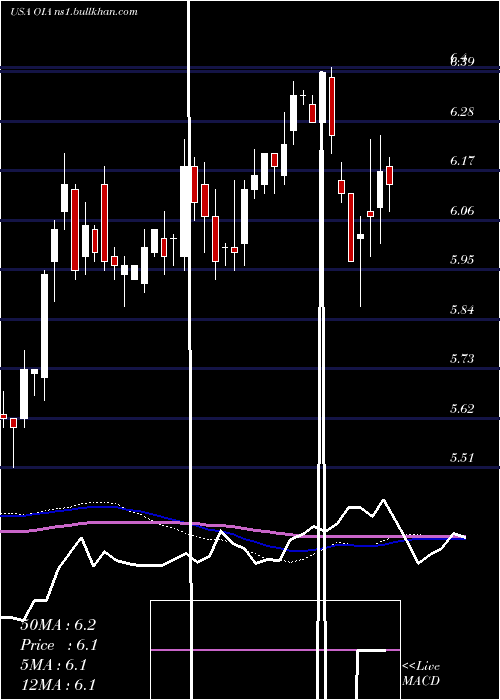Click the 12MA : 6.1 readout
Image resolution: width=500 pixels, height=700 pixels.
click(58, 685)
